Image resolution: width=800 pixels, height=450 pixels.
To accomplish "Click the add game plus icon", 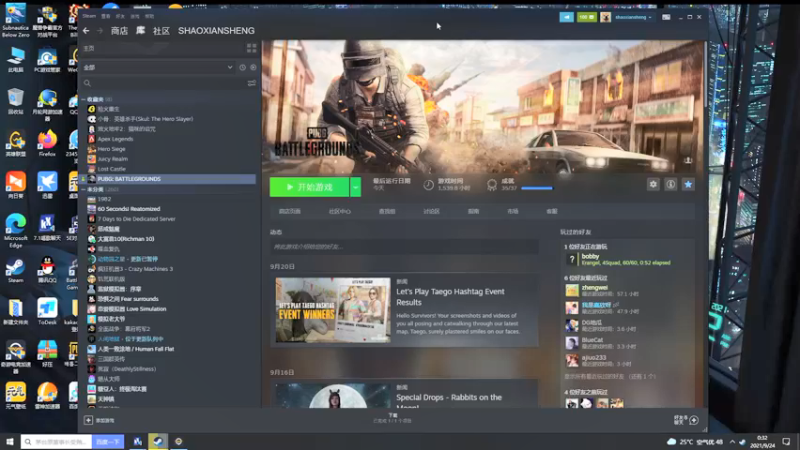I will (88, 420).
